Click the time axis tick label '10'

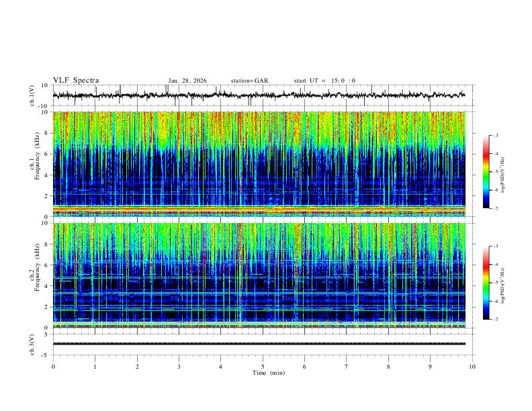coord(472,367)
